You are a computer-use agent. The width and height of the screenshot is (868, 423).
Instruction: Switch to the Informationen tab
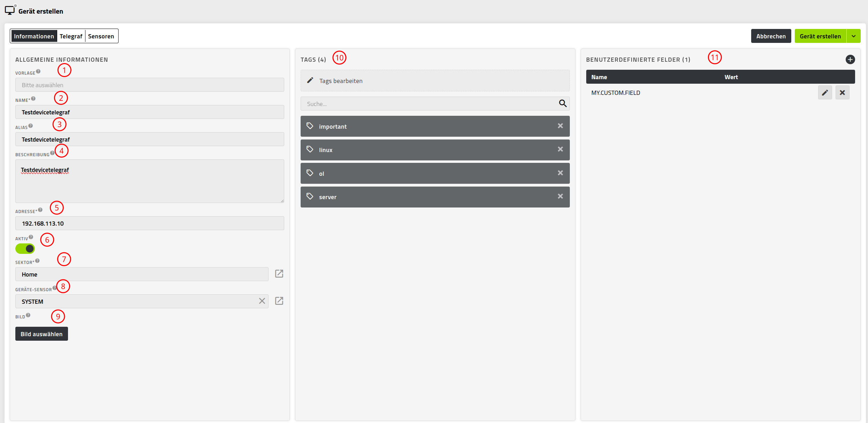point(34,36)
